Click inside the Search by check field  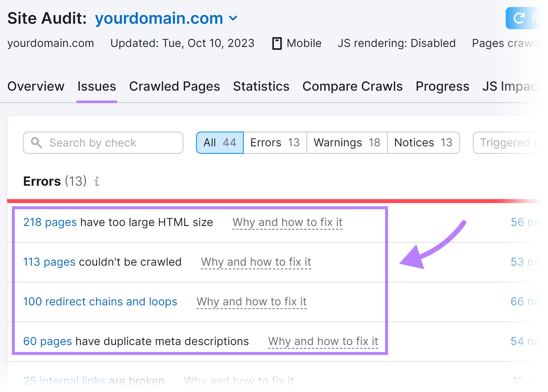point(110,142)
